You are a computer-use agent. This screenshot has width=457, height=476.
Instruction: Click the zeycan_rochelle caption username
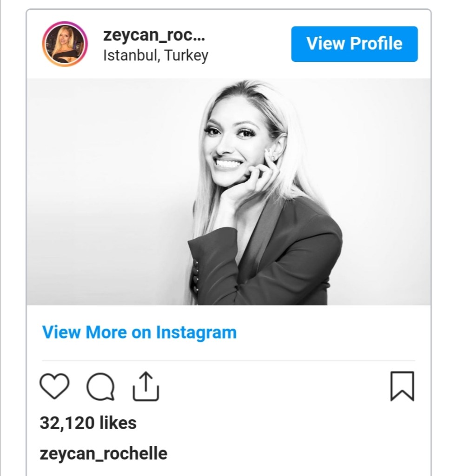tap(103, 453)
